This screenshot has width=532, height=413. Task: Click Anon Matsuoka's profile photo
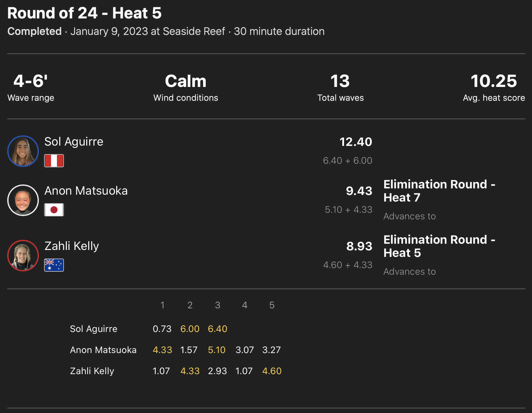coord(23,200)
